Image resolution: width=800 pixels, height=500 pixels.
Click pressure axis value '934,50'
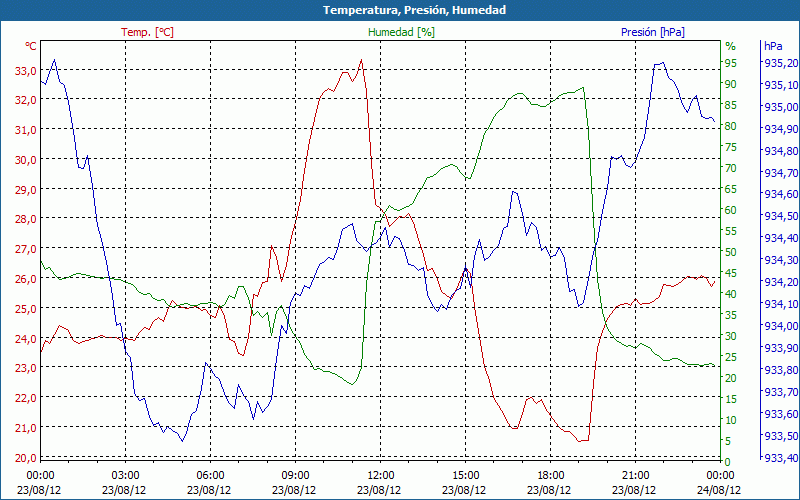click(x=781, y=216)
